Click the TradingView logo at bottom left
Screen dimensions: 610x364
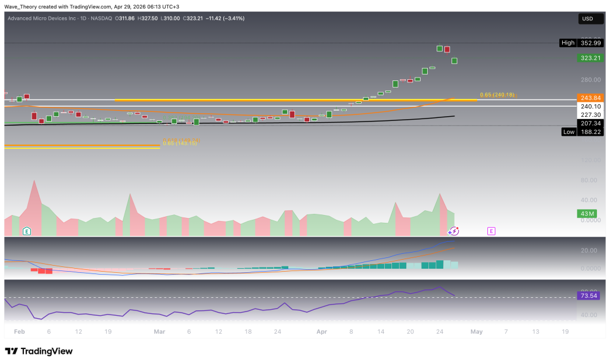pyautogui.click(x=39, y=351)
